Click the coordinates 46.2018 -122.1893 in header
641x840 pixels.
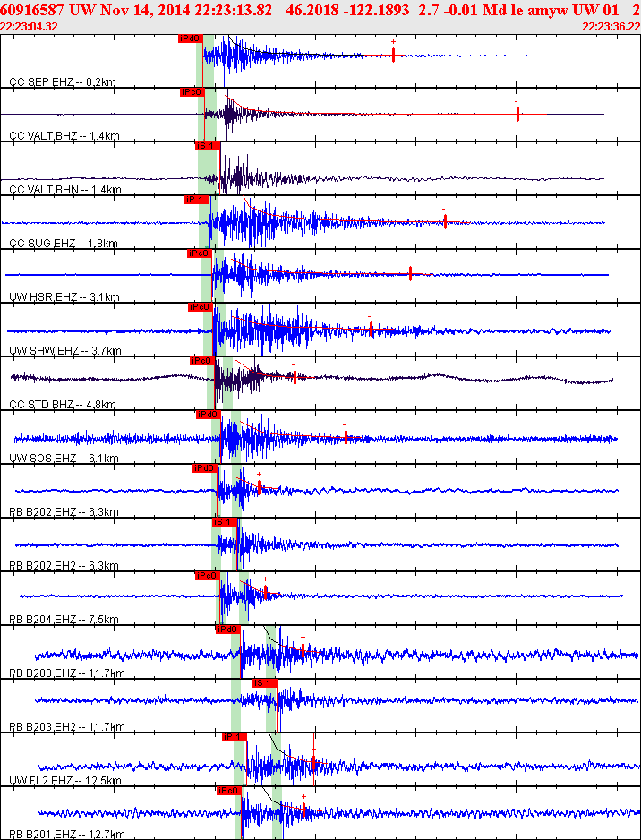tap(348, 10)
